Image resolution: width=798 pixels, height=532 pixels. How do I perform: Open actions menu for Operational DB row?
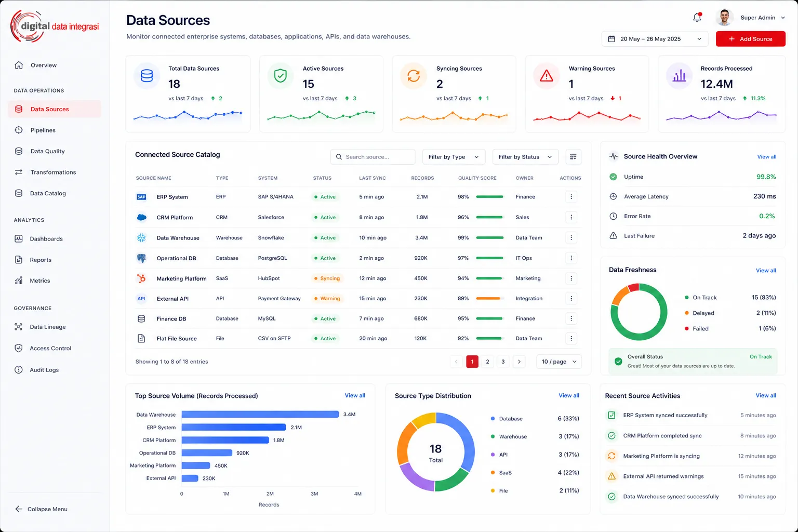click(x=571, y=258)
